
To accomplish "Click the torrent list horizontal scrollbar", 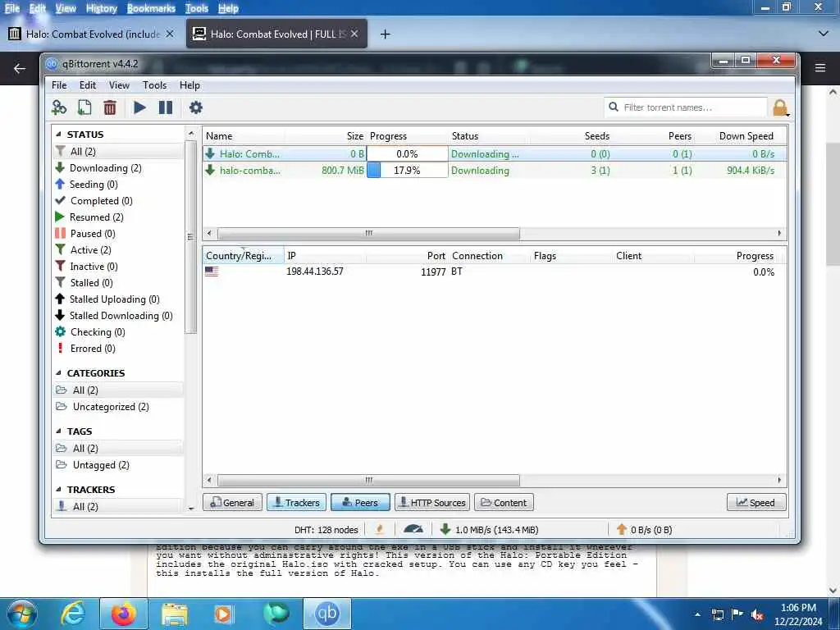I will pyautogui.click(x=368, y=233).
